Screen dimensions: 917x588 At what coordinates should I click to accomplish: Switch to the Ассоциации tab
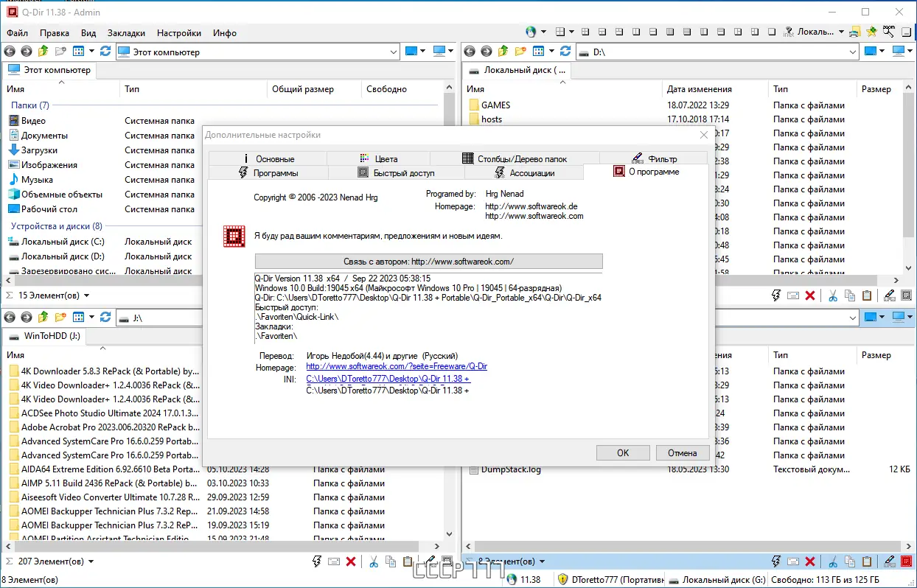tap(523, 172)
